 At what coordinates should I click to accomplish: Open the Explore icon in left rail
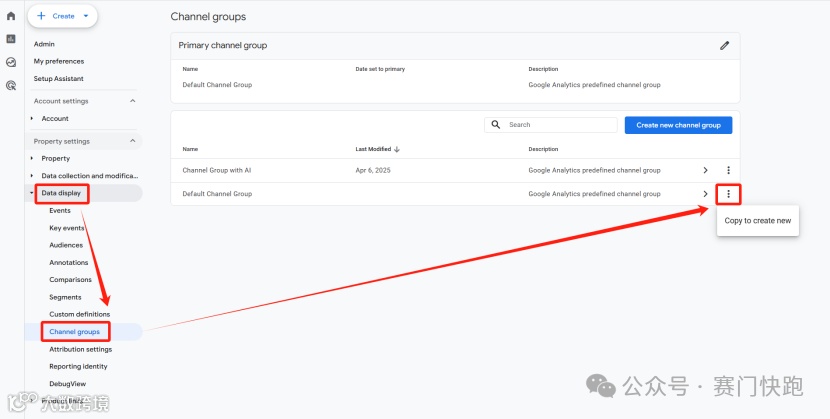coord(11,62)
